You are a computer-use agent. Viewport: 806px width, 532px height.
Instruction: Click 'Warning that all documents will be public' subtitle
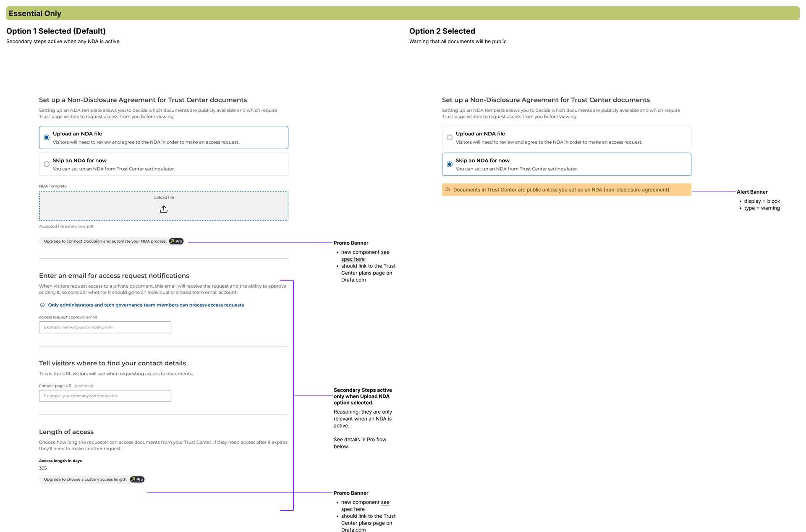click(458, 42)
